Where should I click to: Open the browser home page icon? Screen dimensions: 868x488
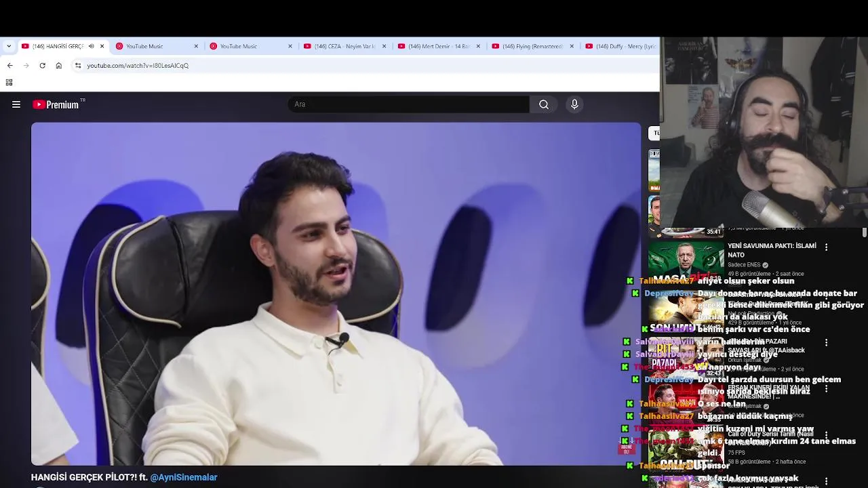point(59,66)
